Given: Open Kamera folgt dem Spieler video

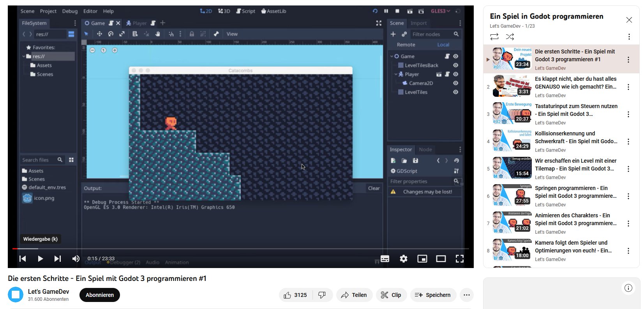Looking at the screenshot, I should [x=573, y=247].
